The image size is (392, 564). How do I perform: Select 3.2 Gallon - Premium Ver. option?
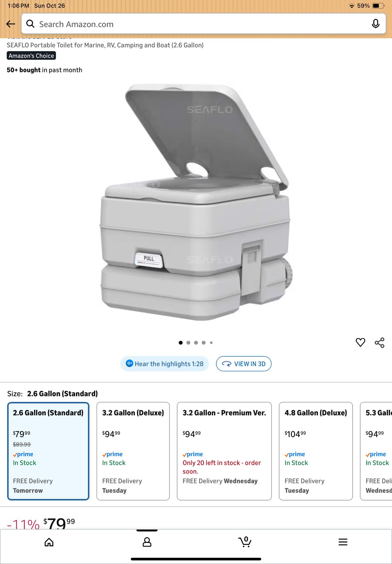[224, 451]
